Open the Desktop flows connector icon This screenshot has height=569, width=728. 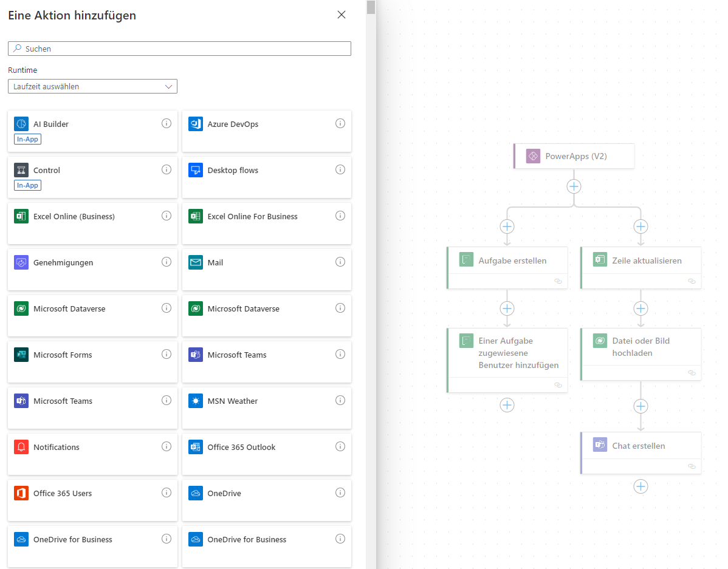click(196, 170)
